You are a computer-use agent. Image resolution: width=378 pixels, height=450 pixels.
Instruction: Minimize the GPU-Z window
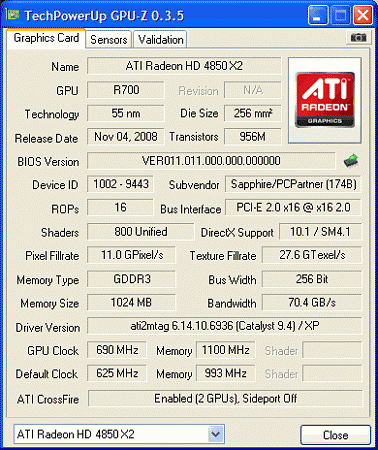click(x=318, y=15)
